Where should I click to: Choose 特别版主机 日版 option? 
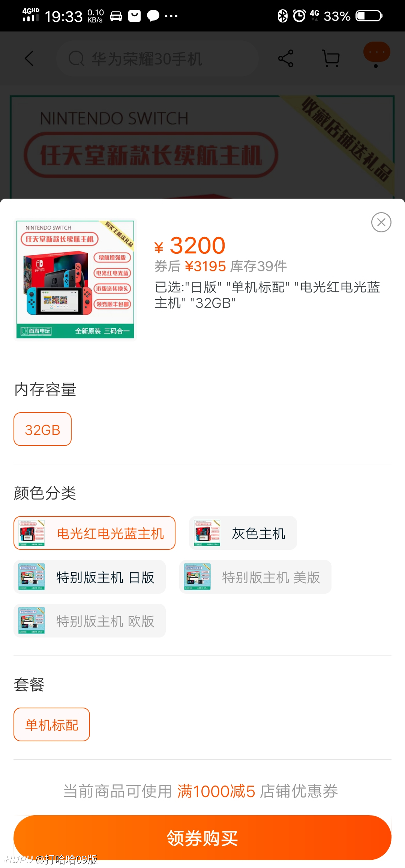click(90, 577)
